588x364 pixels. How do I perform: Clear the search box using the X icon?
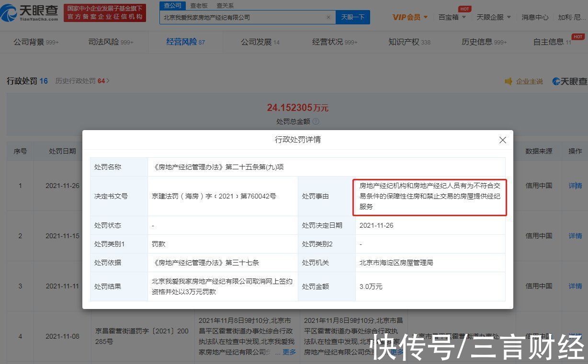tap(328, 17)
